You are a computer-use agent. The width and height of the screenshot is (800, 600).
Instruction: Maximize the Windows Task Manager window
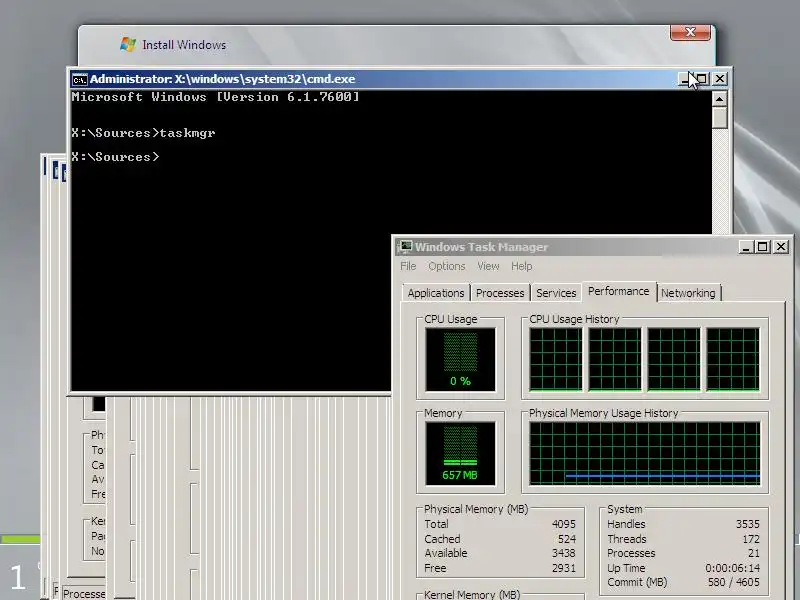point(763,247)
